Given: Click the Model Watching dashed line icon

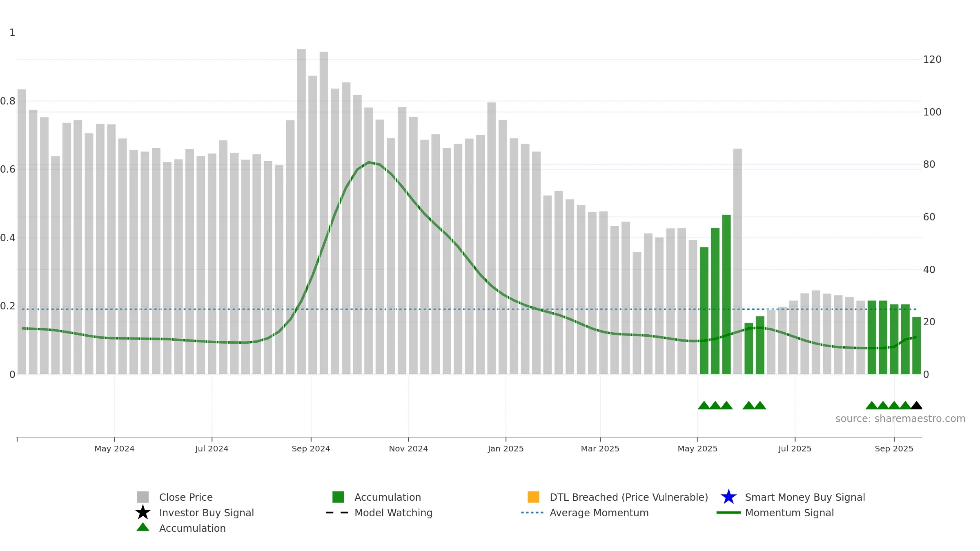Looking at the screenshot, I should click(x=337, y=513).
